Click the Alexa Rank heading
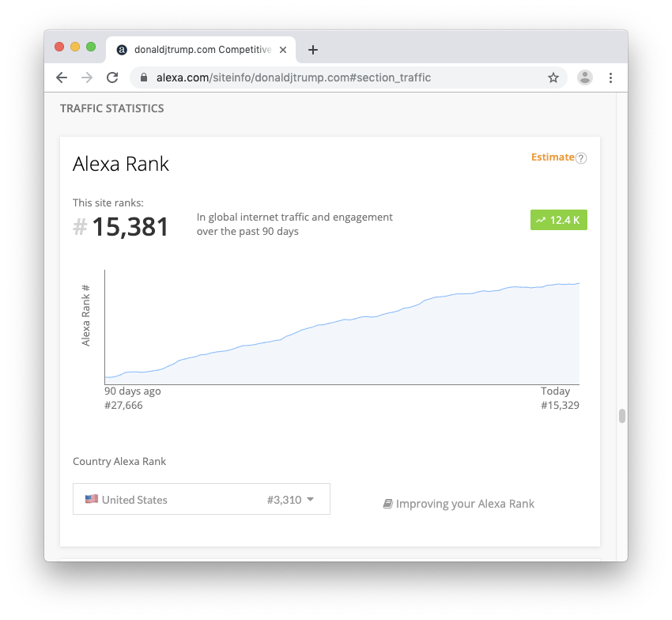 (121, 164)
